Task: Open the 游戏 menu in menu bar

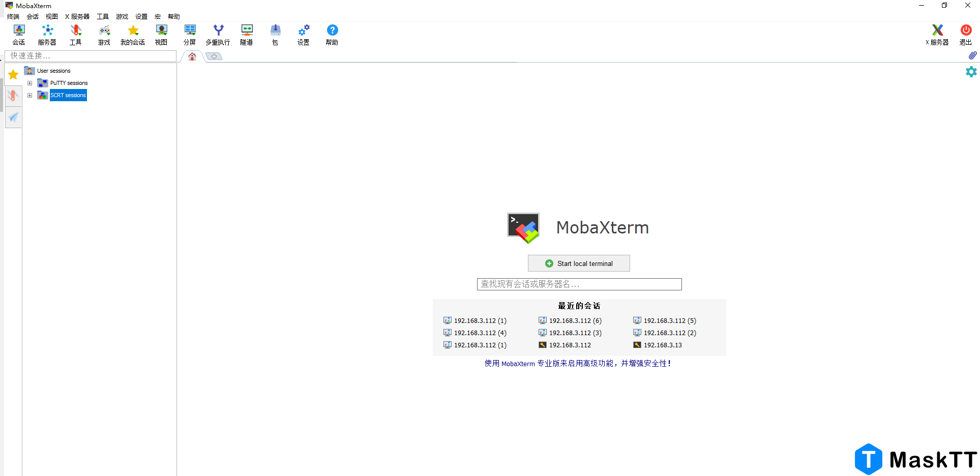Action: tap(122, 17)
